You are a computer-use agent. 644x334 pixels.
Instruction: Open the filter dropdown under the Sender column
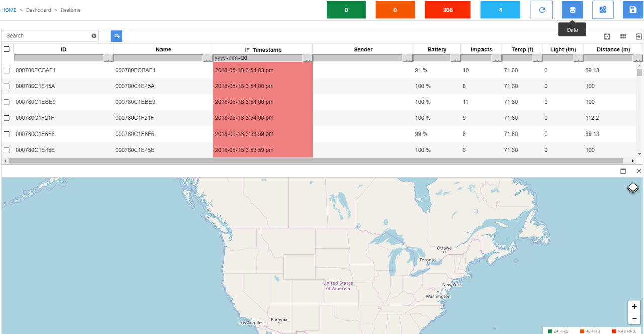[x=408, y=57]
